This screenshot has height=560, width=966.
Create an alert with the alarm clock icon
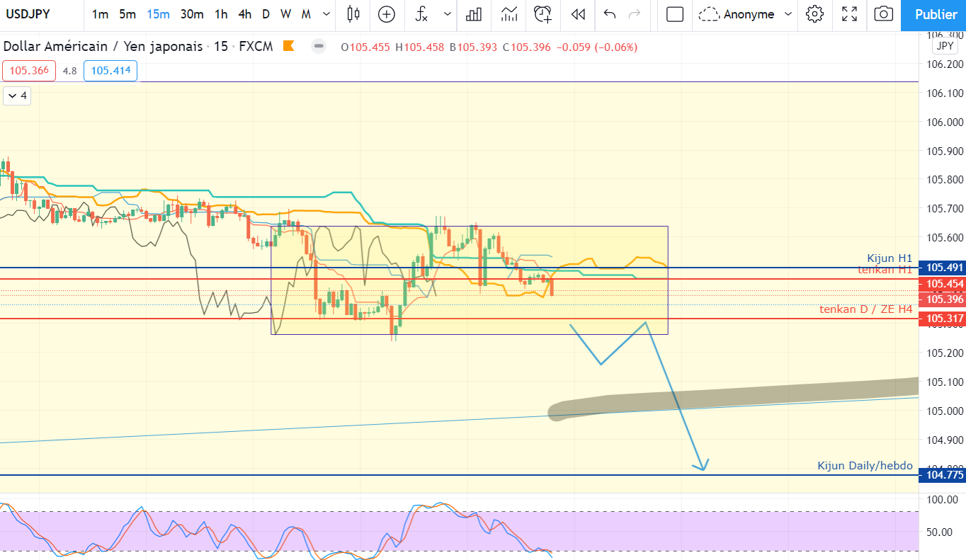[x=543, y=14]
